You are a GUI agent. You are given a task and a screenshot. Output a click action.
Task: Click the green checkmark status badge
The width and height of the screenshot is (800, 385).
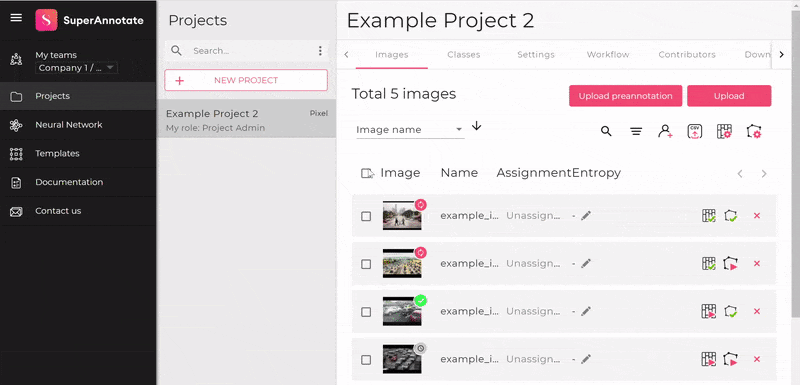(420, 300)
